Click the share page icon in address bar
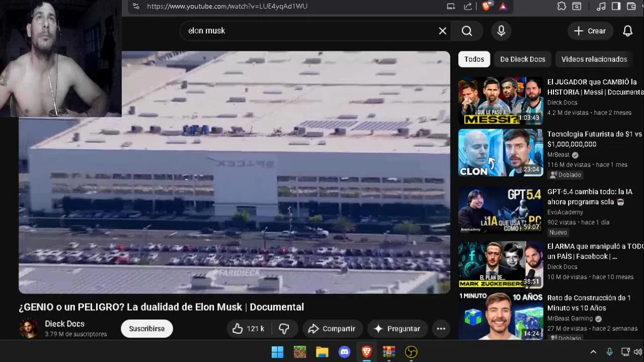The width and height of the screenshot is (644, 362). click(x=468, y=6)
